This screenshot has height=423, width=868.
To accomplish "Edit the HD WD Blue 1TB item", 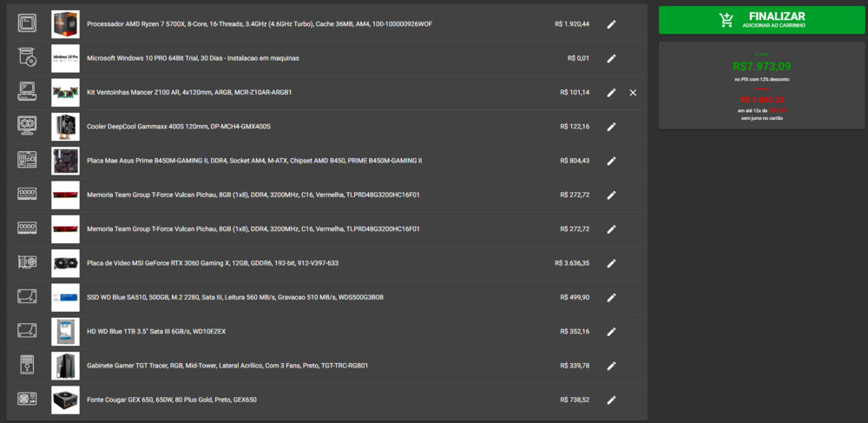I will 611,331.
